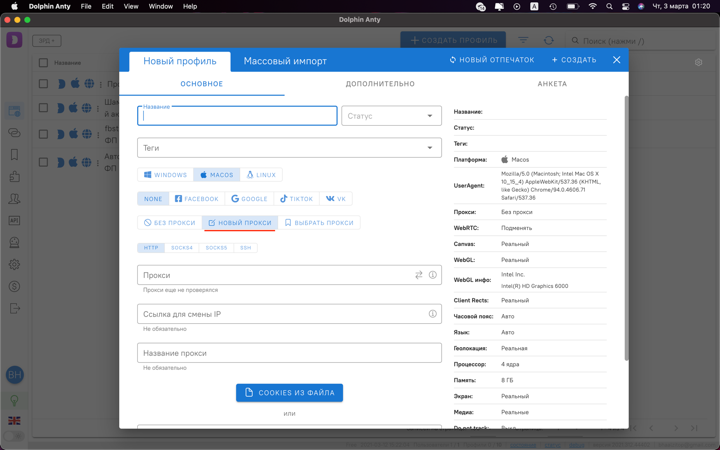Open the three-dot menu in the Ша row
Screen dimensions: 720x450
[98, 108]
